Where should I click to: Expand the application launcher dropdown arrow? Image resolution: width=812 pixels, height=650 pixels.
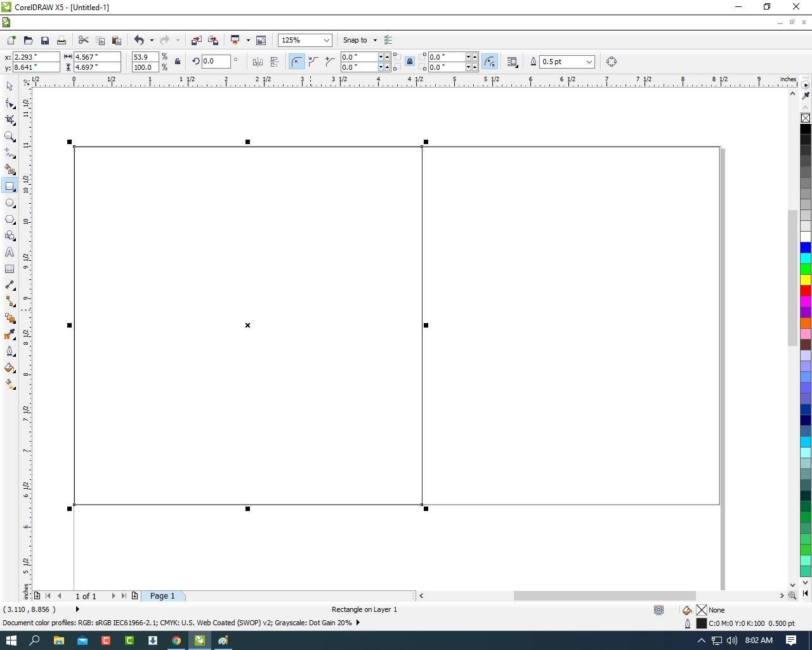(248, 40)
